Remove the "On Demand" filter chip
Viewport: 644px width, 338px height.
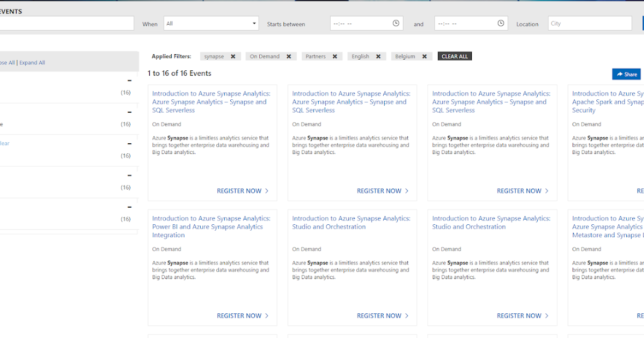pos(289,56)
